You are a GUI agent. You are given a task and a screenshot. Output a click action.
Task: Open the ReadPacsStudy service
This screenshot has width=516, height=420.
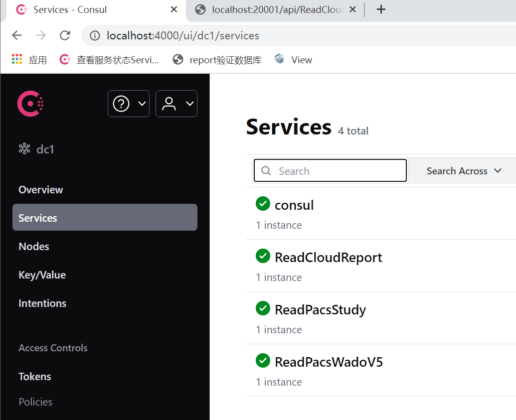click(320, 309)
